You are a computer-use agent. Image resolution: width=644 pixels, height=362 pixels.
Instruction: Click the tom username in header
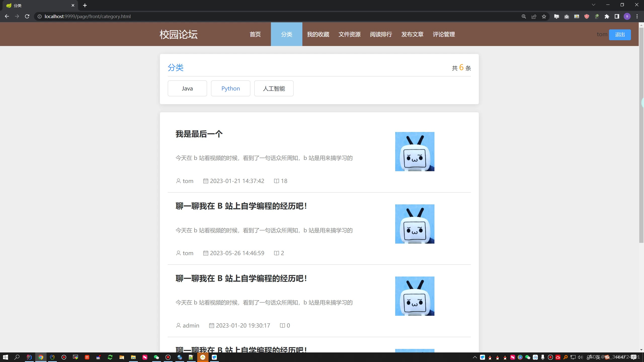602,34
